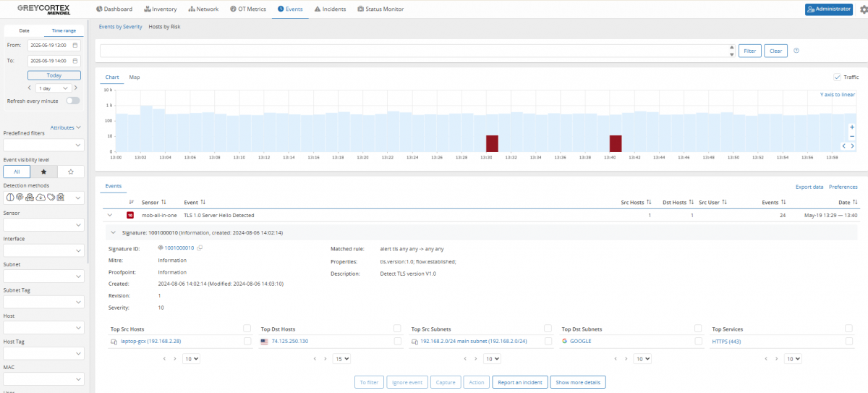Open the Detection methods dropdown

(x=43, y=198)
